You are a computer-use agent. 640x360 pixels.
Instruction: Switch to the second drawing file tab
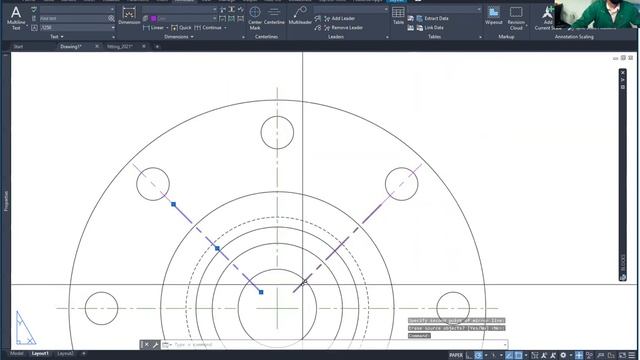120,47
